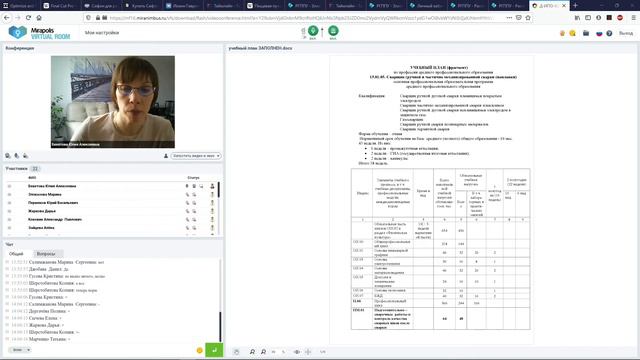Click the presenter webcam video thumbnail
Image resolution: width=640 pixels, height=360 pixels.
tap(113, 102)
